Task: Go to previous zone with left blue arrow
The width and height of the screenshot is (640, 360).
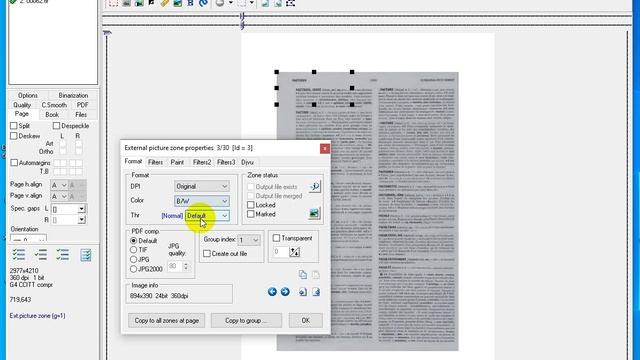Action: point(272,292)
